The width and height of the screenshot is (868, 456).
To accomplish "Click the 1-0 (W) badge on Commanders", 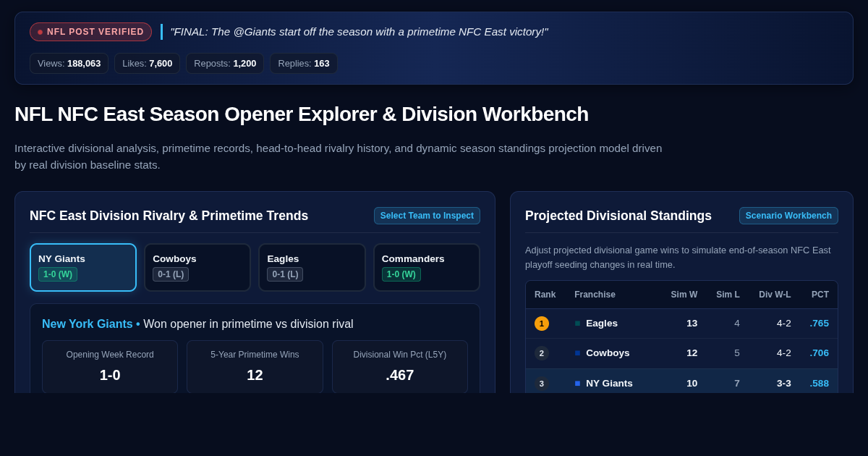I will point(401,274).
